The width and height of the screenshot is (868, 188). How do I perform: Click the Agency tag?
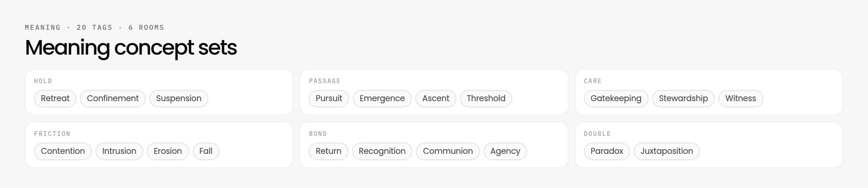(505, 151)
